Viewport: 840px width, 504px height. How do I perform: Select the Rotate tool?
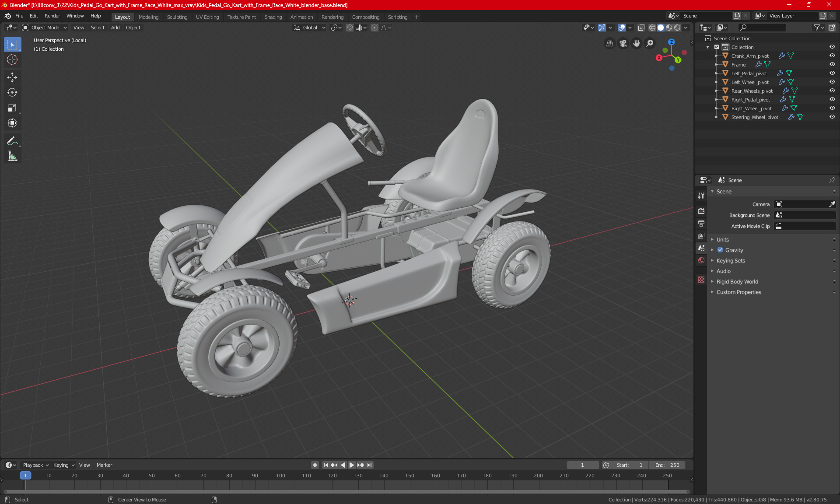tap(12, 92)
